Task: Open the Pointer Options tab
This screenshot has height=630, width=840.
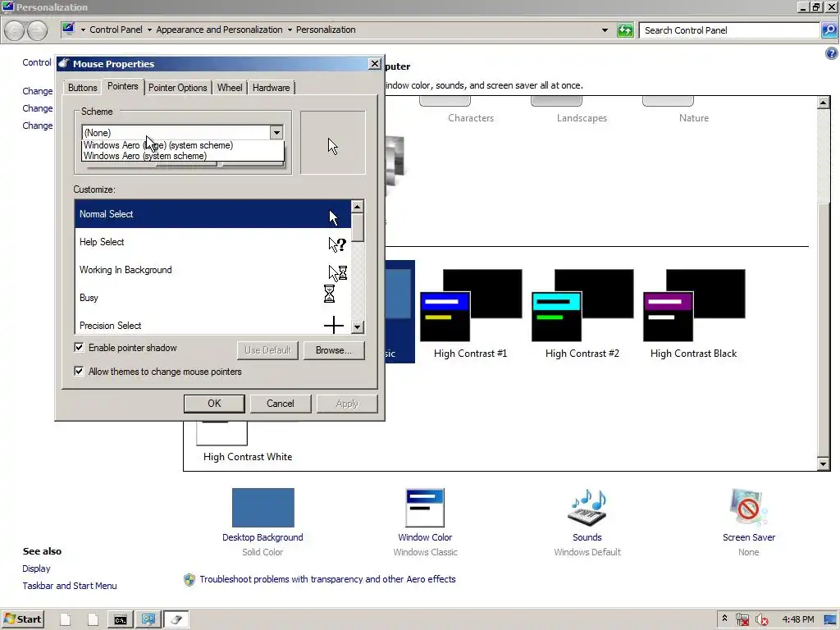Action: (177, 88)
